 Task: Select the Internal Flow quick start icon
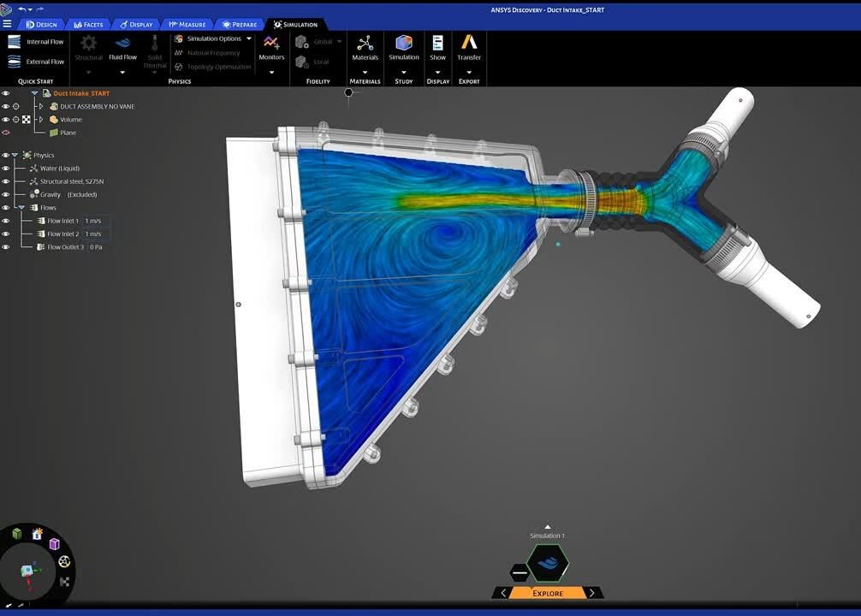[x=15, y=41]
